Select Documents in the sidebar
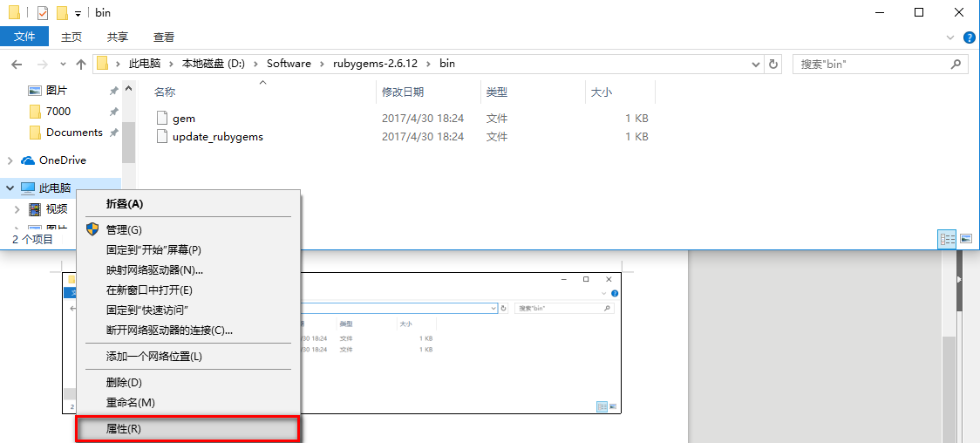Viewport: 980px width, 443px height. [x=74, y=133]
